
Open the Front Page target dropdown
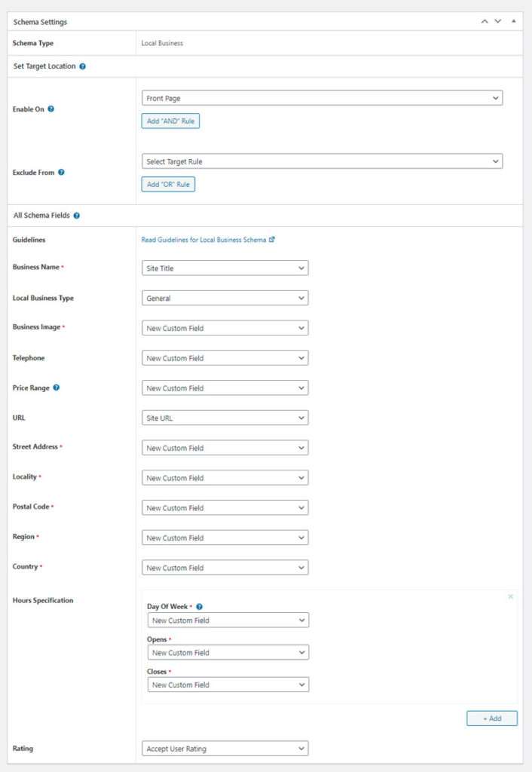point(322,98)
